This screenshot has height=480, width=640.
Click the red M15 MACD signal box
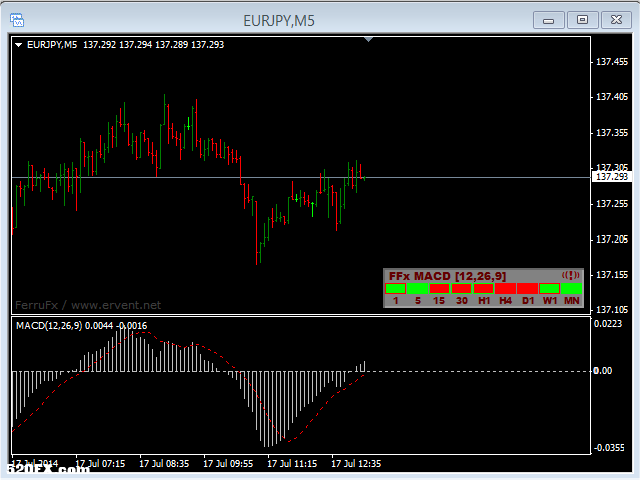click(x=440, y=289)
